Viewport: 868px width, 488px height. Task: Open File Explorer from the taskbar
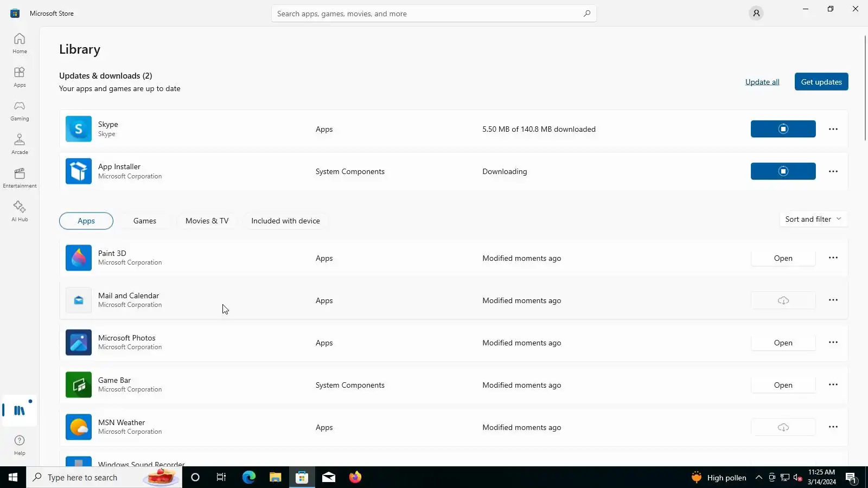(x=276, y=477)
